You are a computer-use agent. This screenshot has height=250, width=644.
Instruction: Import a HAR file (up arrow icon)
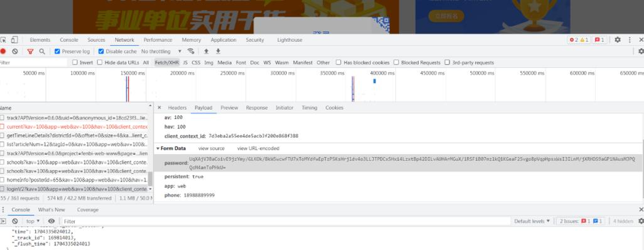click(206, 51)
